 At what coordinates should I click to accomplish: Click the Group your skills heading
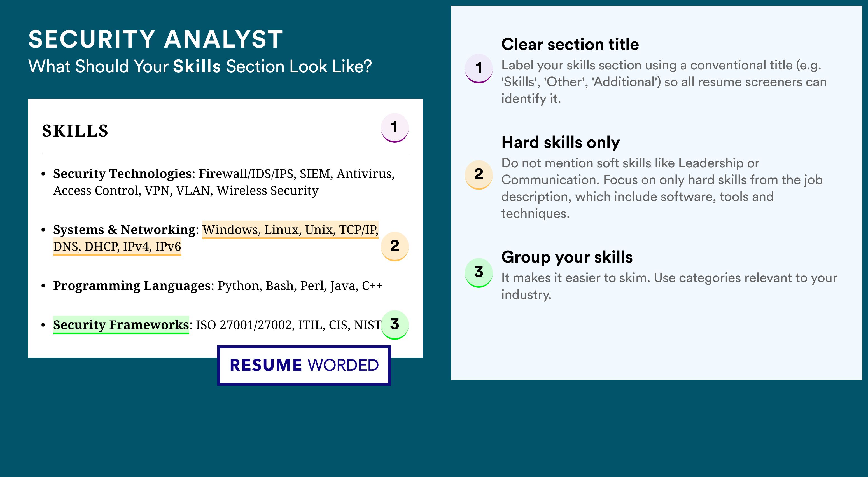pyautogui.click(x=567, y=257)
